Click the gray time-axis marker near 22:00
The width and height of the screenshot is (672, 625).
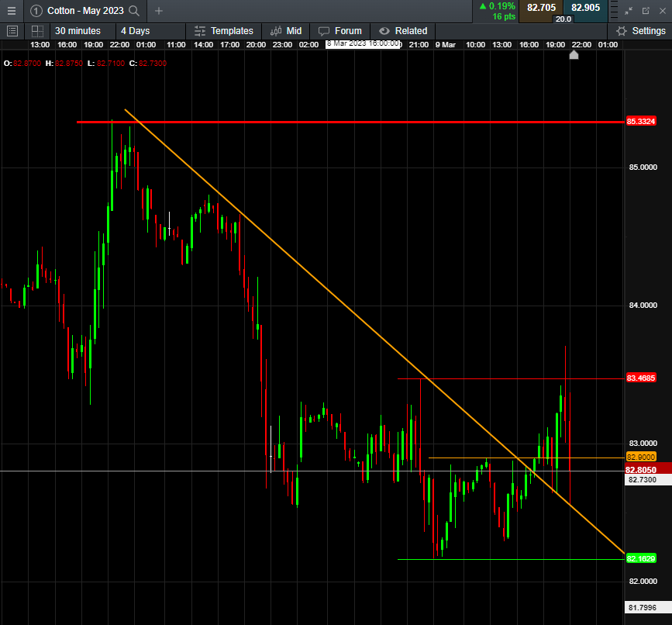(574, 55)
